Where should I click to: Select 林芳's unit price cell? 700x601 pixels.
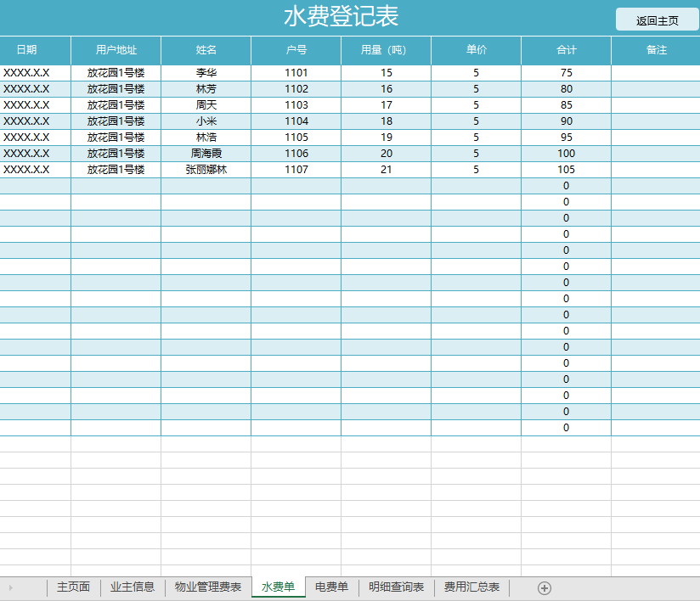(x=476, y=88)
